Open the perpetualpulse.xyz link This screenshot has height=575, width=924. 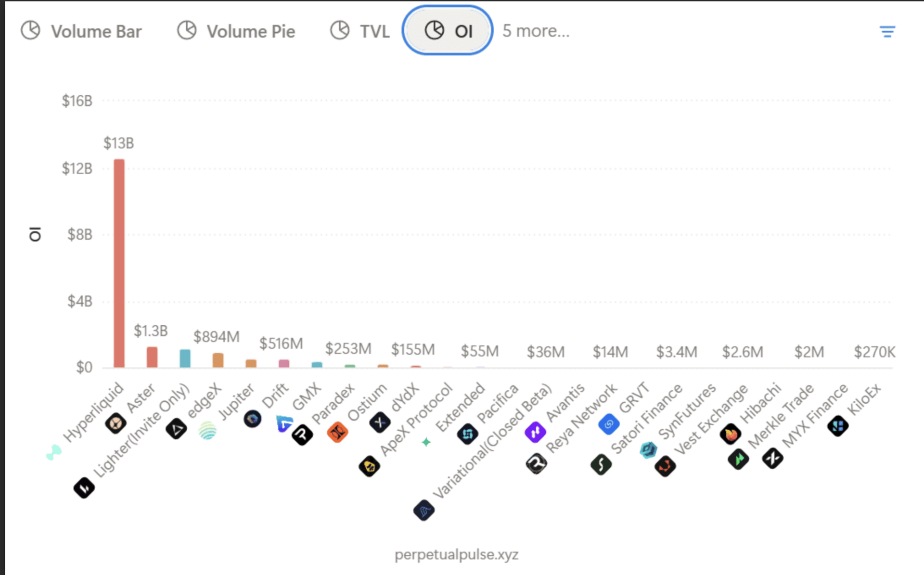click(456, 554)
